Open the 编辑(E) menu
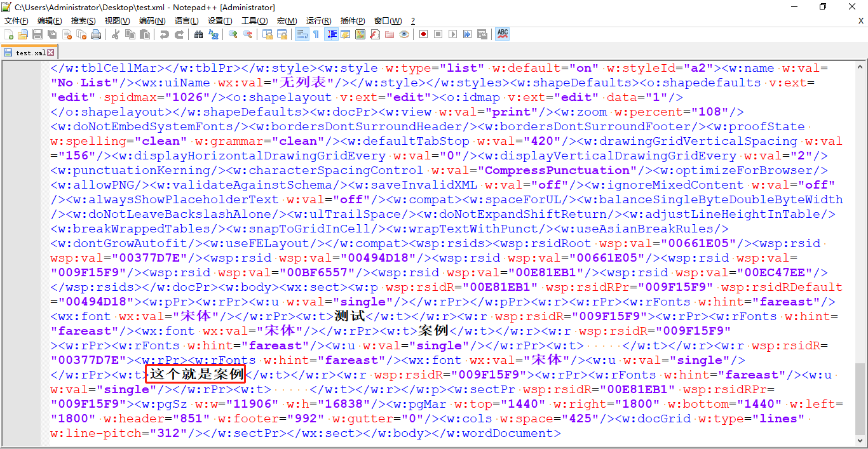The image size is (868, 449). point(50,21)
